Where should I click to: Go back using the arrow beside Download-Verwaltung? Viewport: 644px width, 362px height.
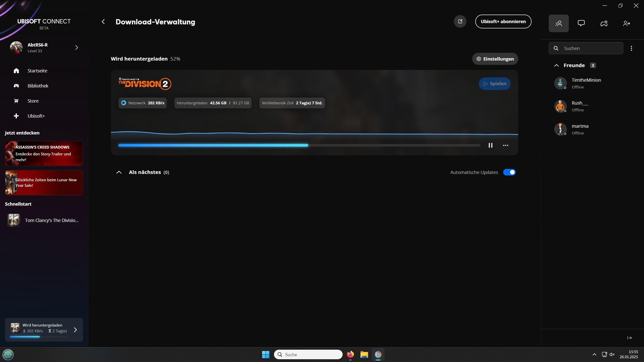[x=103, y=22]
